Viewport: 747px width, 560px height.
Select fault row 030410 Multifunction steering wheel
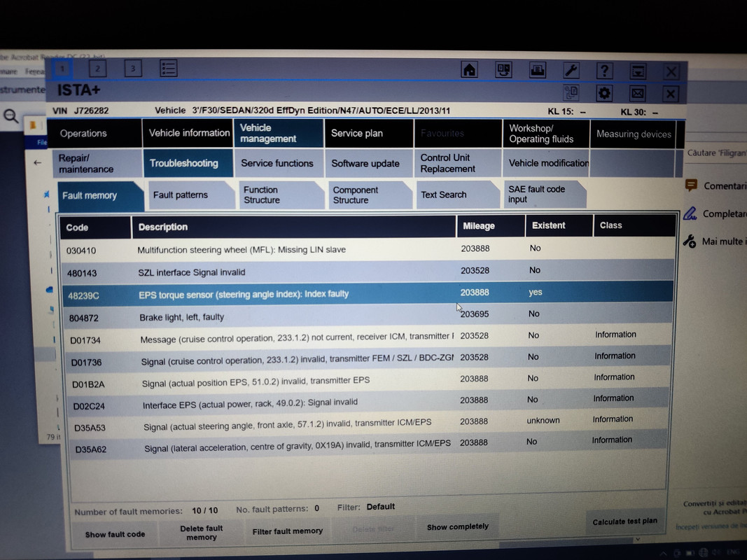click(x=368, y=249)
